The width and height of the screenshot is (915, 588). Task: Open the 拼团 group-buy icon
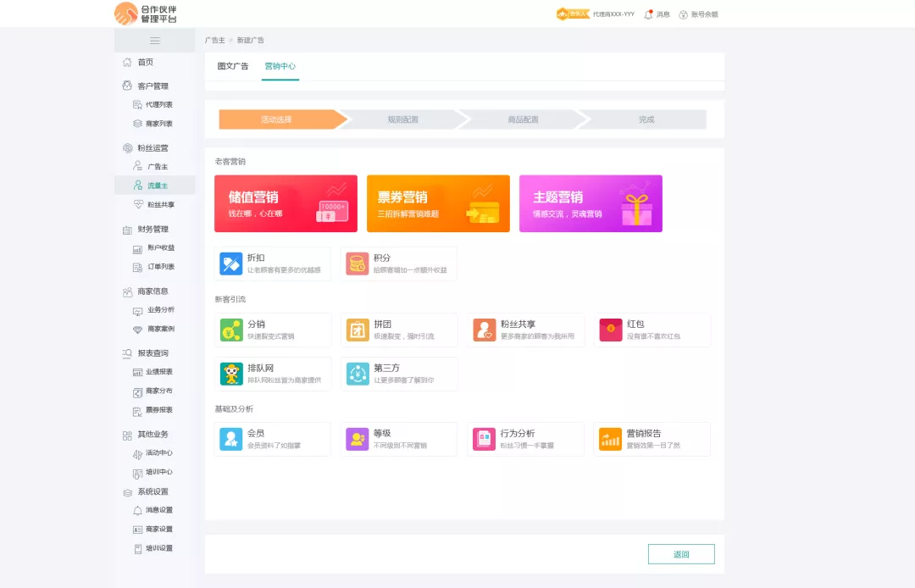point(357,330)
